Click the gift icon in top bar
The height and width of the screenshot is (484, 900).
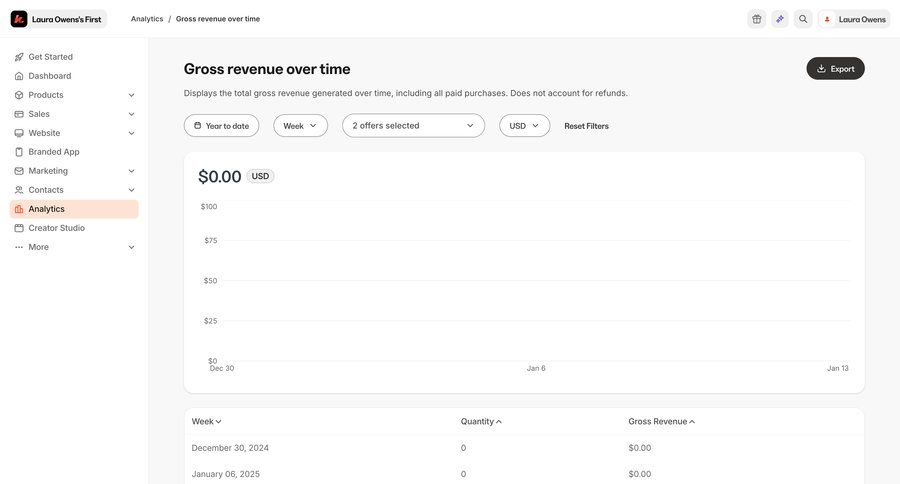(757, 19)
